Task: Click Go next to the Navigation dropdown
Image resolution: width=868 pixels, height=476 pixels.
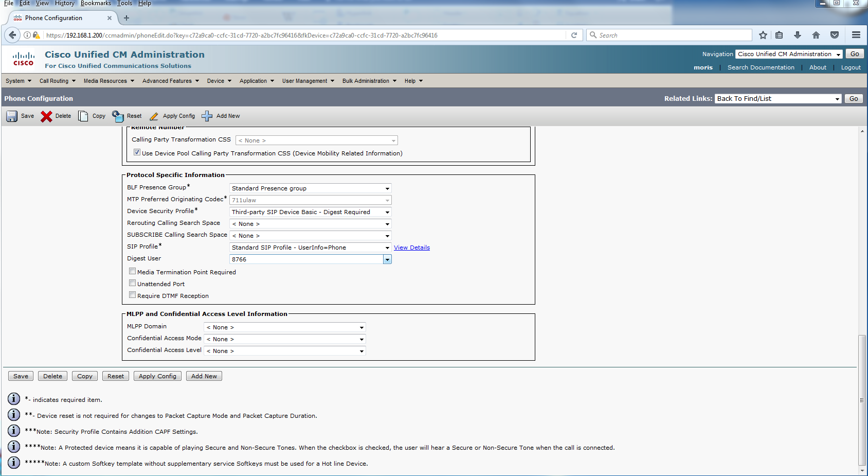Action: pos(855,54)
